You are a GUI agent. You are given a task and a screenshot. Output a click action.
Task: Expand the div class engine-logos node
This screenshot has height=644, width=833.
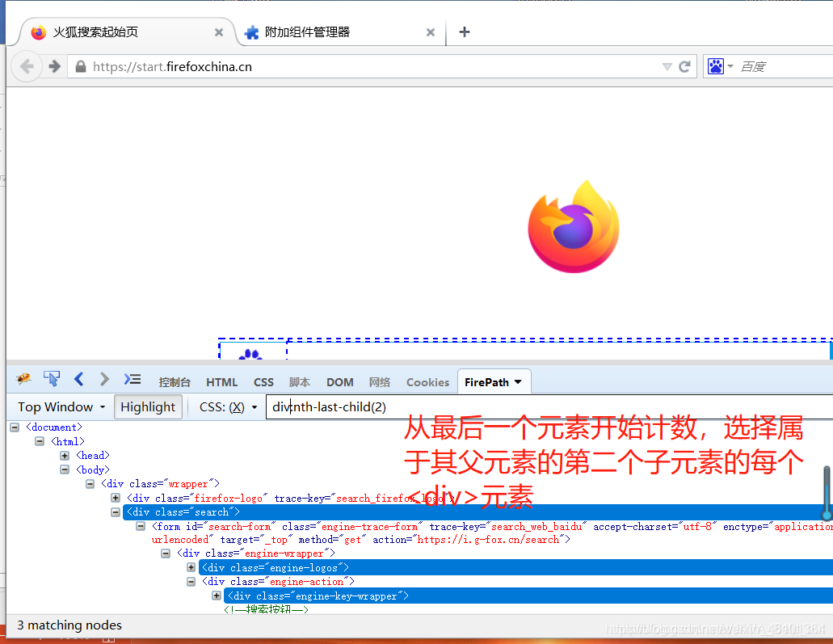coord(191,567)
